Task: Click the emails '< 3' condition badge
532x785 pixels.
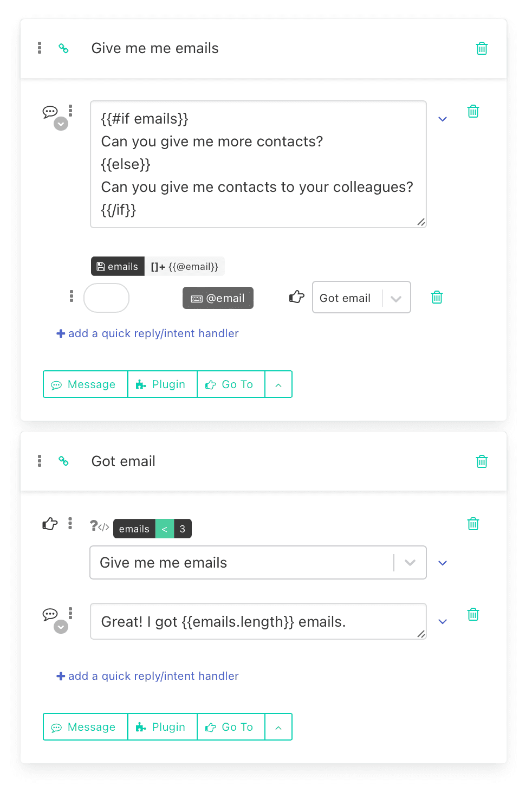Action: click(x=152, y=529)
